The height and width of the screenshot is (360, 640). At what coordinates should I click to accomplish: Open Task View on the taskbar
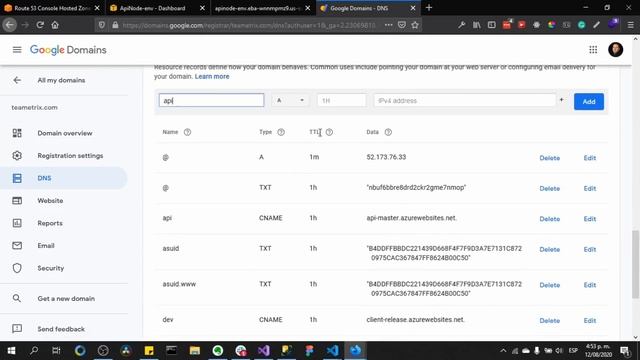(x=56, y=350)
